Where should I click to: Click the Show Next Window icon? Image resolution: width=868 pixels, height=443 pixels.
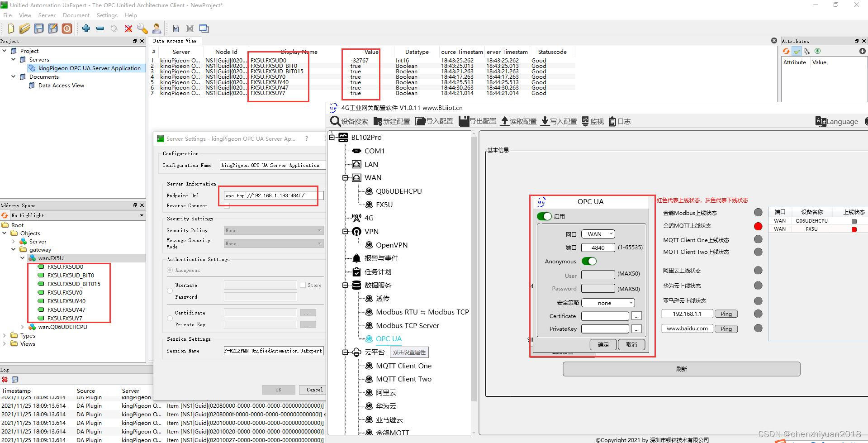[x=204, y=29]
